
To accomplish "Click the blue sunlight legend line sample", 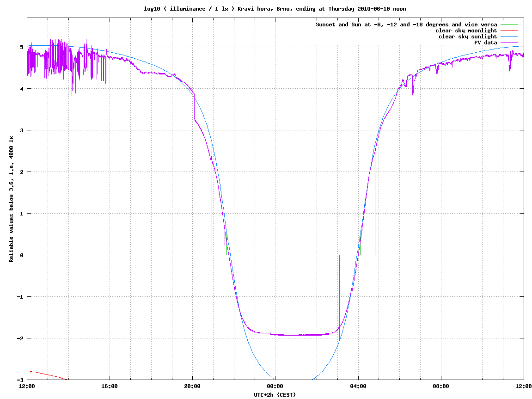I will [509, 37].
